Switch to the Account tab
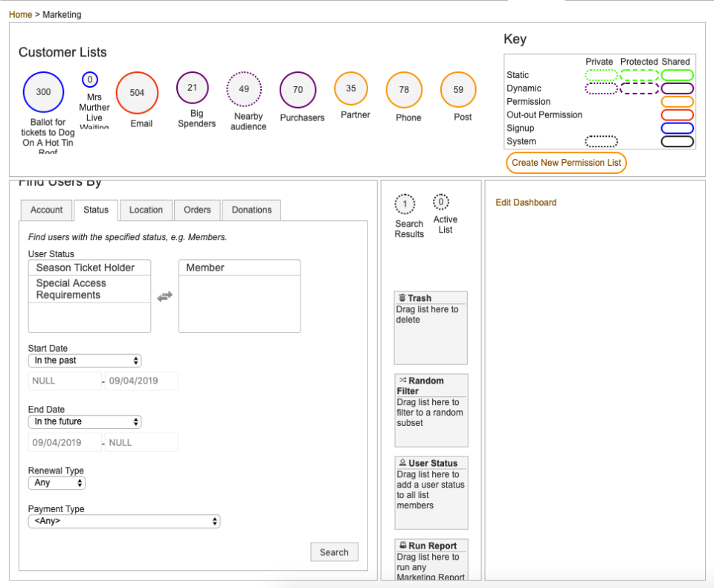This screenshot has height=588, width=714. (x=46, y=210)
